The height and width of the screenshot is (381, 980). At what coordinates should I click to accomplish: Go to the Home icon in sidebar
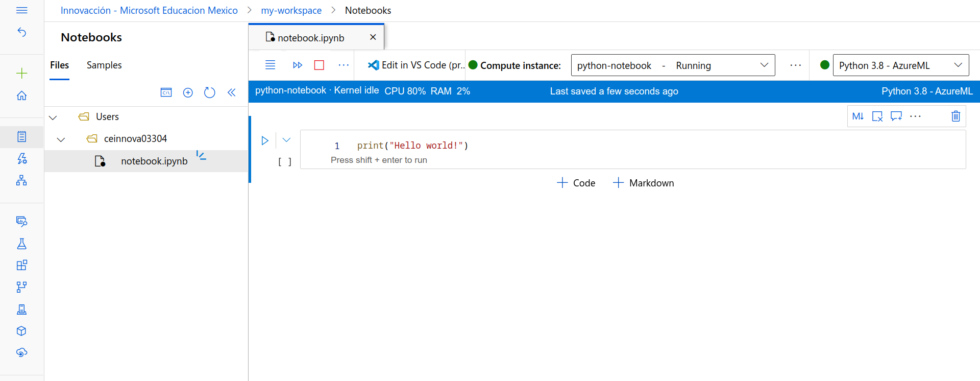[x=22, y=96]
